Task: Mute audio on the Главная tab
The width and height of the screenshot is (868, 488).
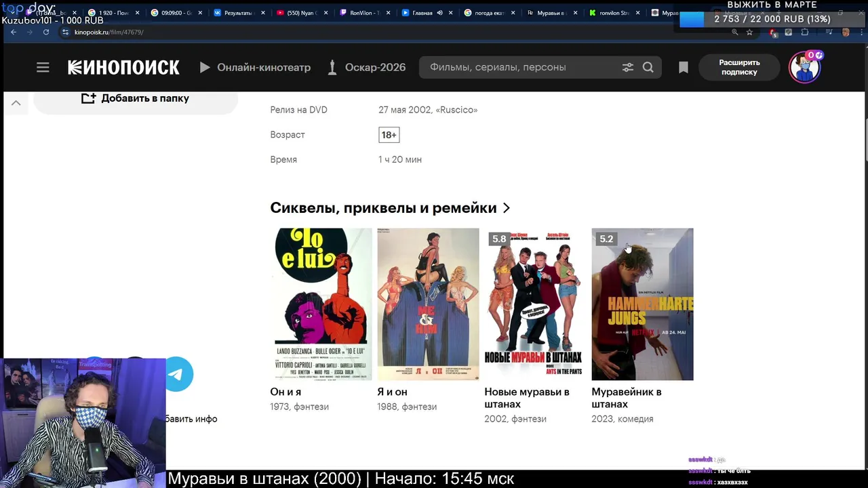Action: tap(439, 13)
